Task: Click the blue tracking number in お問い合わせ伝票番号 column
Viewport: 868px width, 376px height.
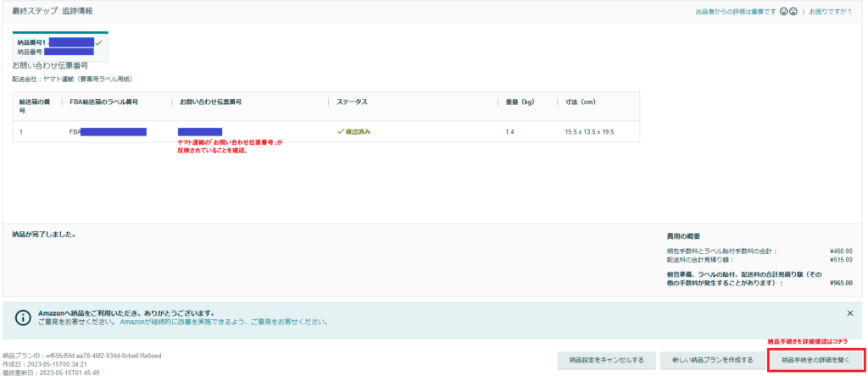Action: click(200, 132)
